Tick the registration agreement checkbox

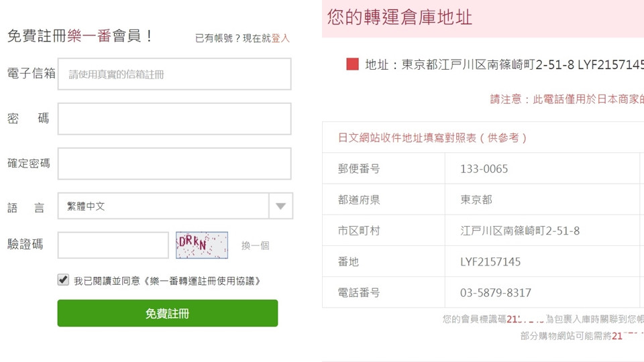tap(64, 280)
